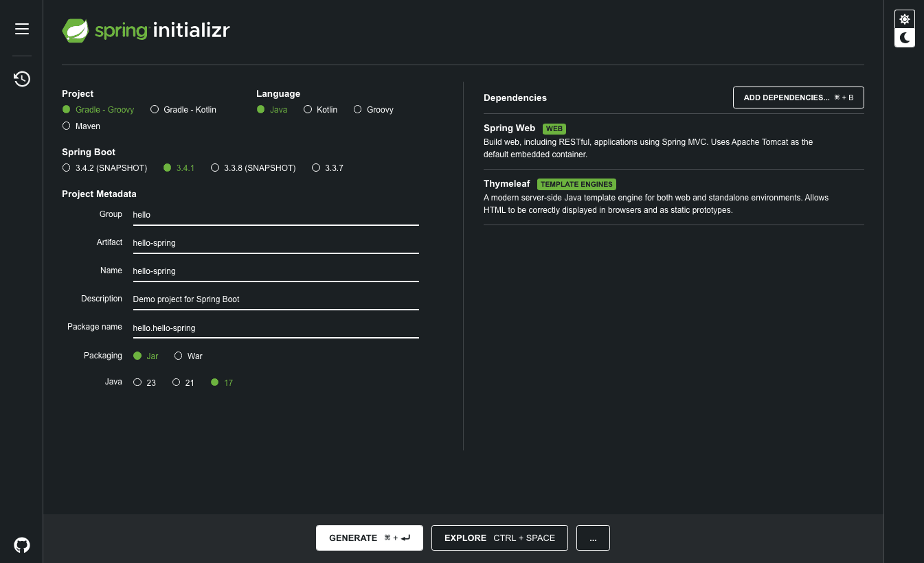Select Maven project type
This screenshot has width=924, height=563.
point(81,126)
